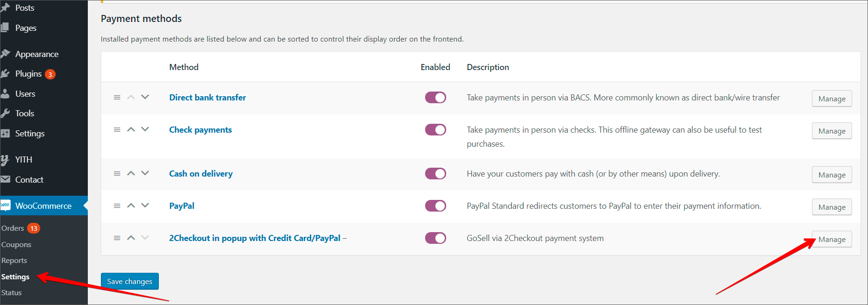Move Cash on delivery up with the arrow
868x305 pixels.
pos(131,173)
